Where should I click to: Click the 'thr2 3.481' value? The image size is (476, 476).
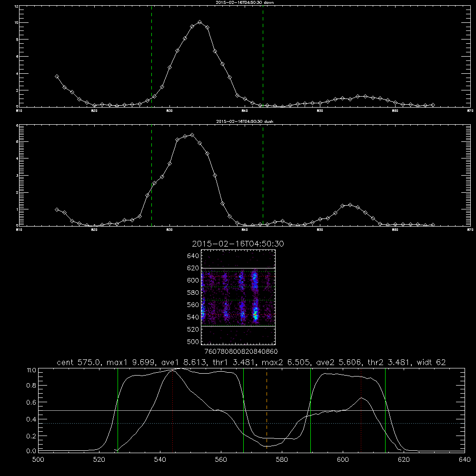(391, 362)
